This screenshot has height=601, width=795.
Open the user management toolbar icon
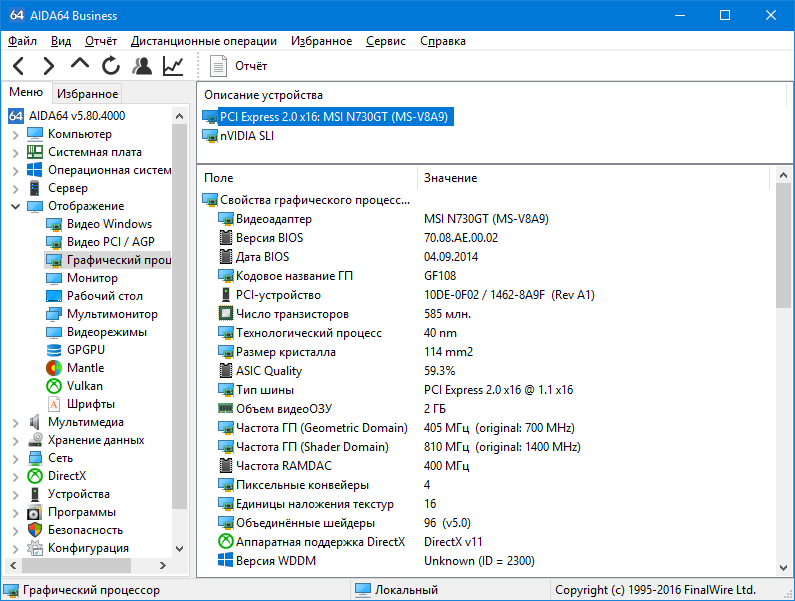coord(142,66)
